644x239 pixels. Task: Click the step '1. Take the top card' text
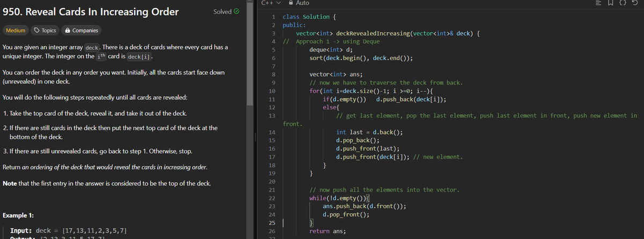coord(95,114)
